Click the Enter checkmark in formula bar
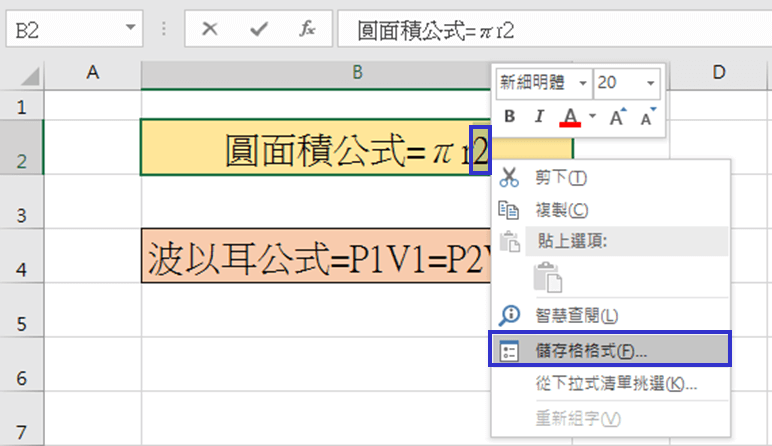772x446 pixels. point(259,29)
